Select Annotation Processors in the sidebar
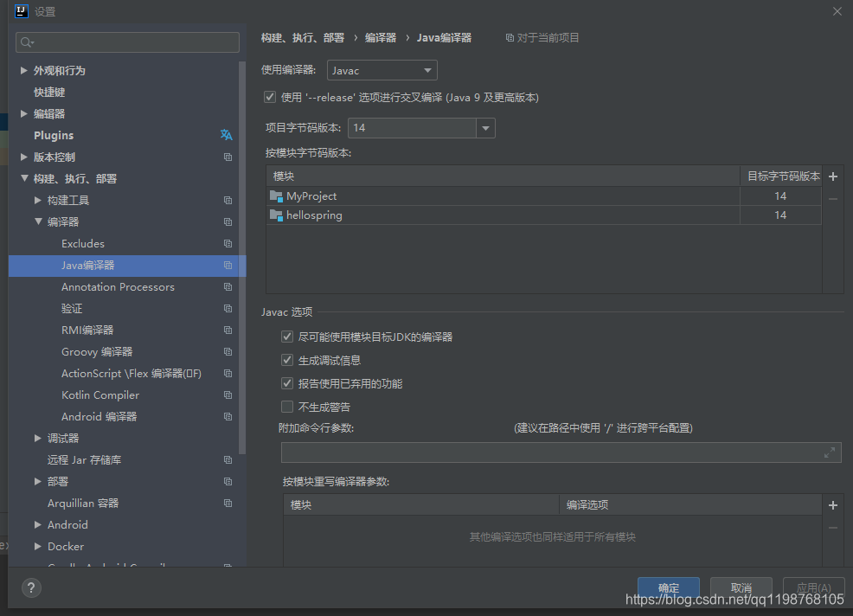The image size is (853, 616). pos(118,286)
